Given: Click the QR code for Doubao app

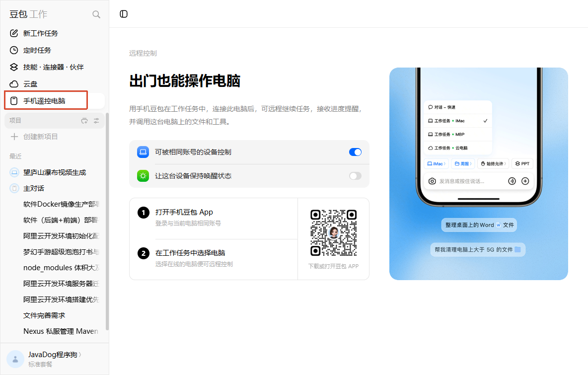Looking at the screenshot, I should (x=333, y=233).
